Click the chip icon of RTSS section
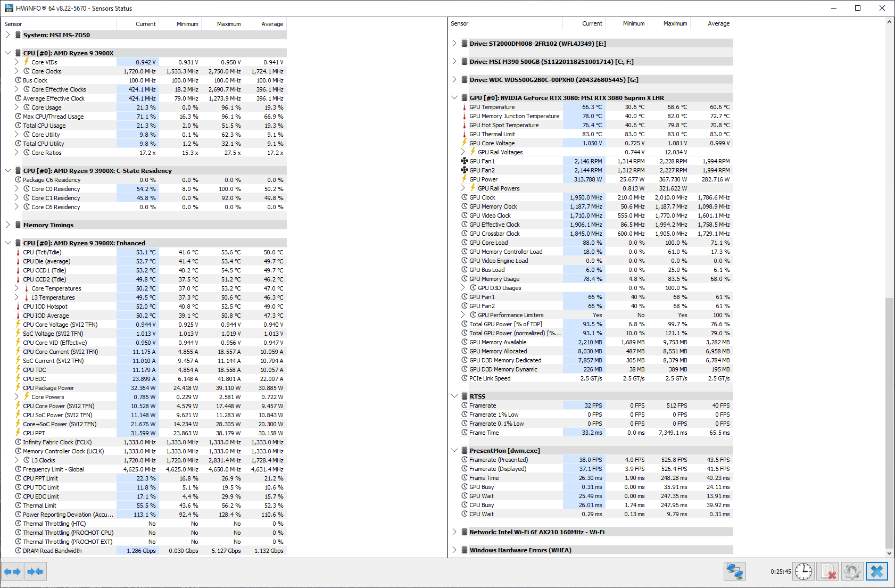Screen dimensions: 895x588 (x=465, y=396)
